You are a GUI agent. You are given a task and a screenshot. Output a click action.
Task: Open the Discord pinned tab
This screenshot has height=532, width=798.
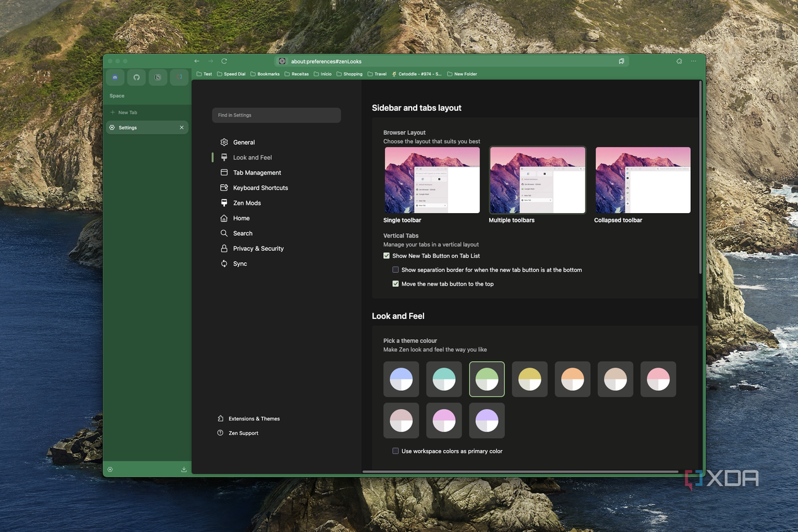point(115,78)
